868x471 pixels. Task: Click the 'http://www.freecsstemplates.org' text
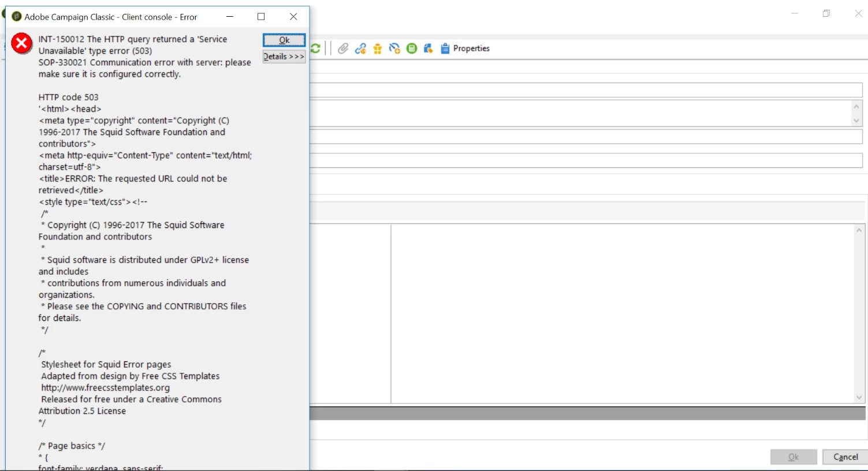coord(106,387)
